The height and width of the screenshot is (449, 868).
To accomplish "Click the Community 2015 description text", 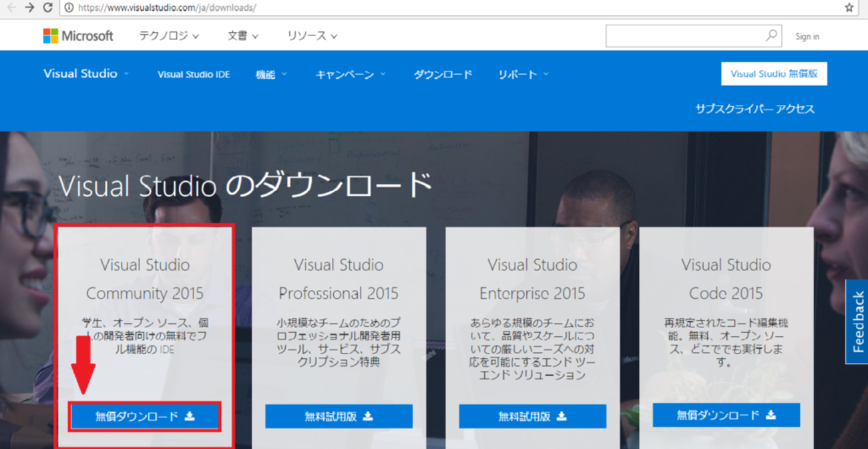I will click(x=145, y=336).
